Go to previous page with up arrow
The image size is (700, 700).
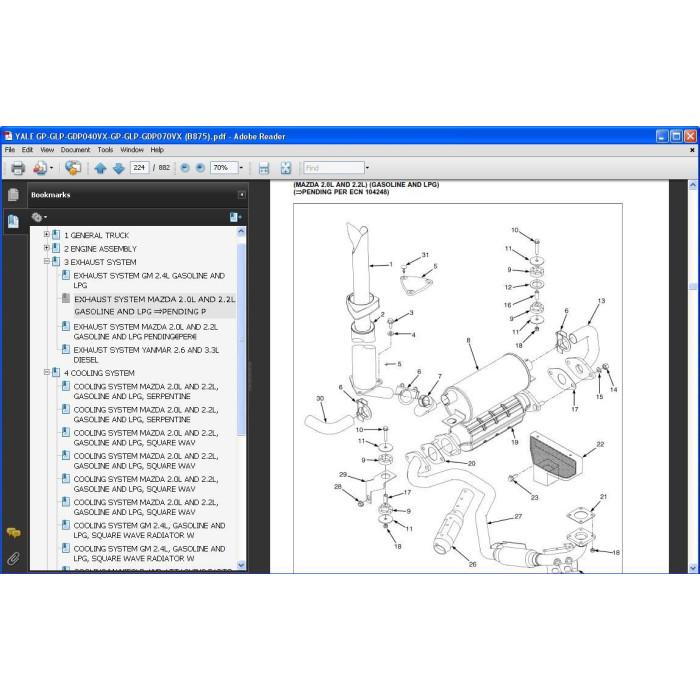pyautogui.click(x=100, y=168)
